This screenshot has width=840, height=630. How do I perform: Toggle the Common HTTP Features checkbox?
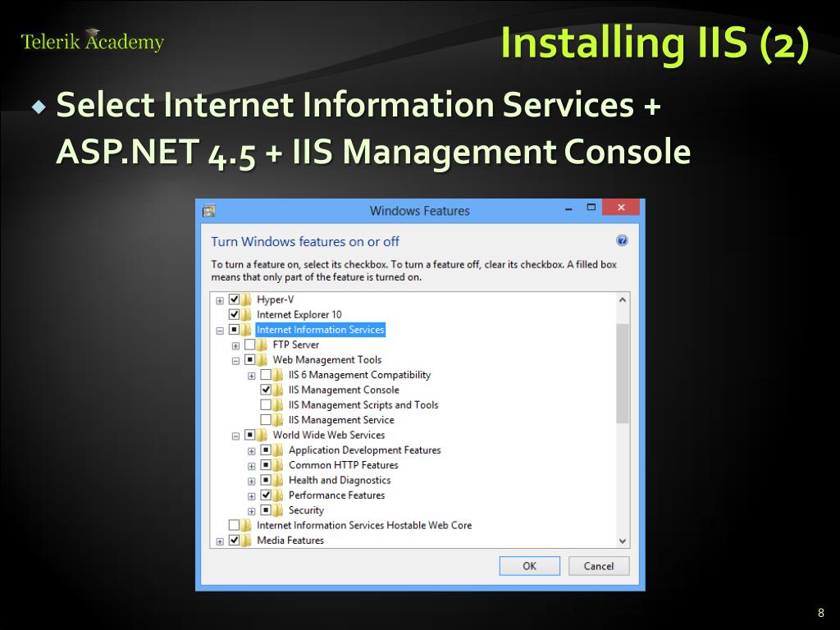pos(266,464)
